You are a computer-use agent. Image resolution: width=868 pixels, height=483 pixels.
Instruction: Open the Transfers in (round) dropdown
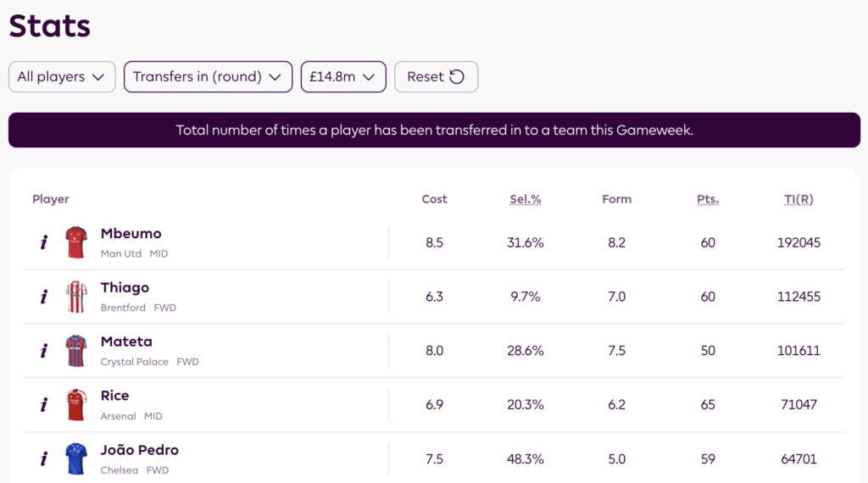tap(208, 76)
